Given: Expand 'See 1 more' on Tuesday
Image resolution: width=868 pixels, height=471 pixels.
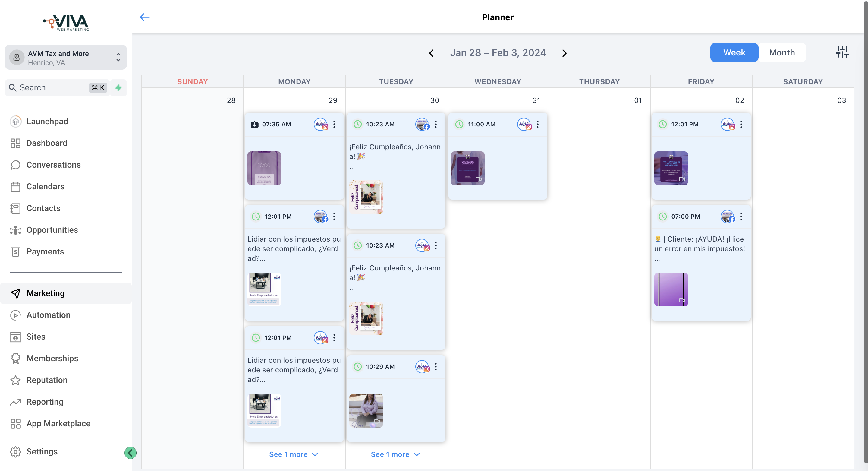Looking at the screenshot, I should (396, 454).
